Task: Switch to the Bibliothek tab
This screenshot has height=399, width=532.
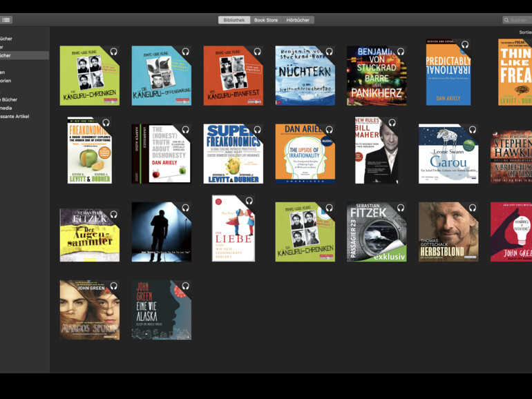Action: pos(234,20)
